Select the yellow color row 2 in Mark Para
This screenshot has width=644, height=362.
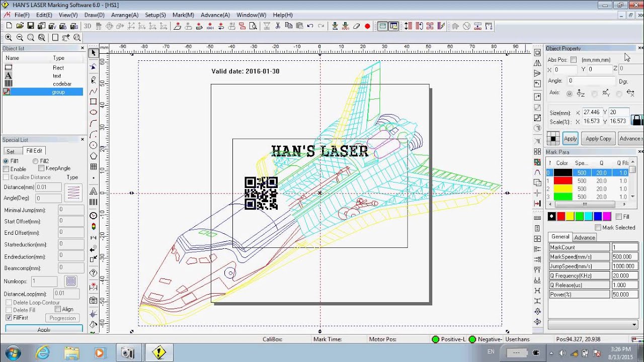click(x=587, y=189)
